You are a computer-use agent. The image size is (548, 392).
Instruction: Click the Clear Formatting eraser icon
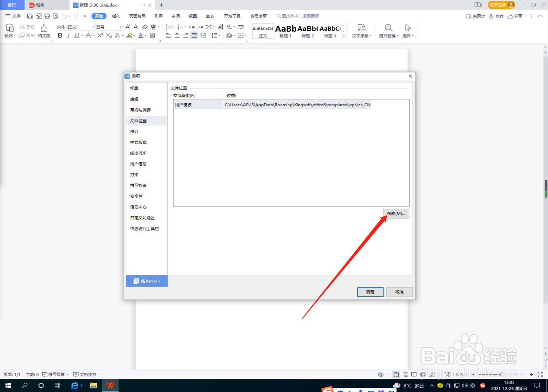145,27
